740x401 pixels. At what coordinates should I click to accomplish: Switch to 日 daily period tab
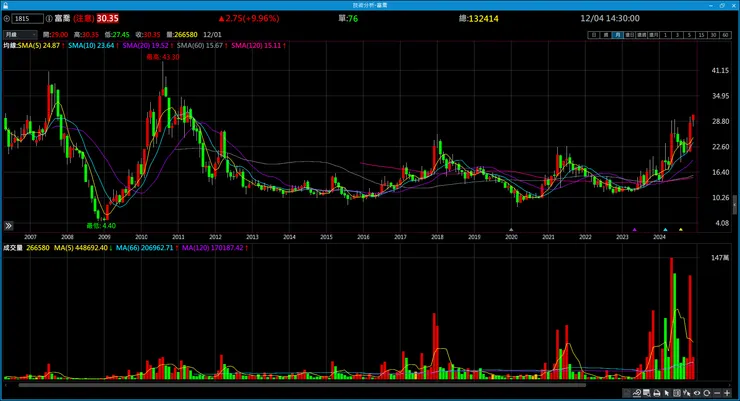(593, 35)
